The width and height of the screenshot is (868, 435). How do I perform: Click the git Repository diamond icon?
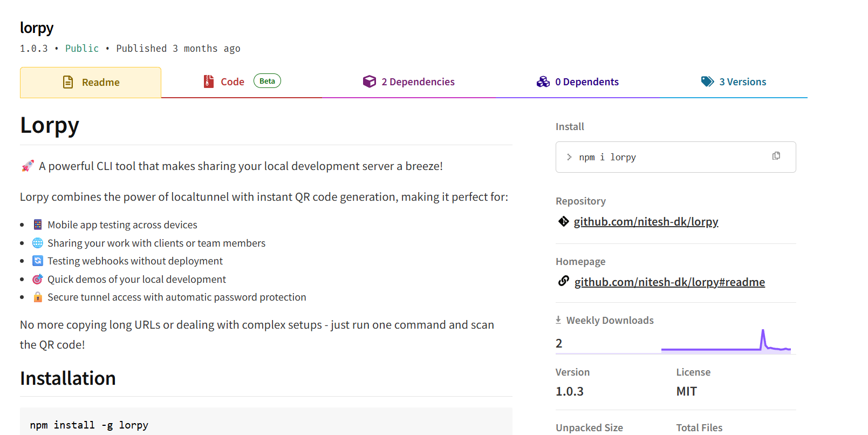pyautogui.click(x=563, y=221)
